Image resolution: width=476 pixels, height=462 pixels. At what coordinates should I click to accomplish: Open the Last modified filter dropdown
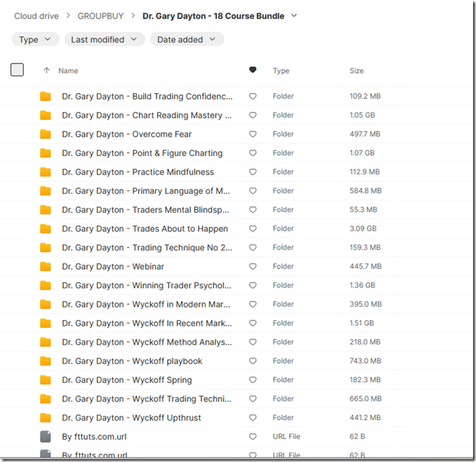(x=104, y=39)
